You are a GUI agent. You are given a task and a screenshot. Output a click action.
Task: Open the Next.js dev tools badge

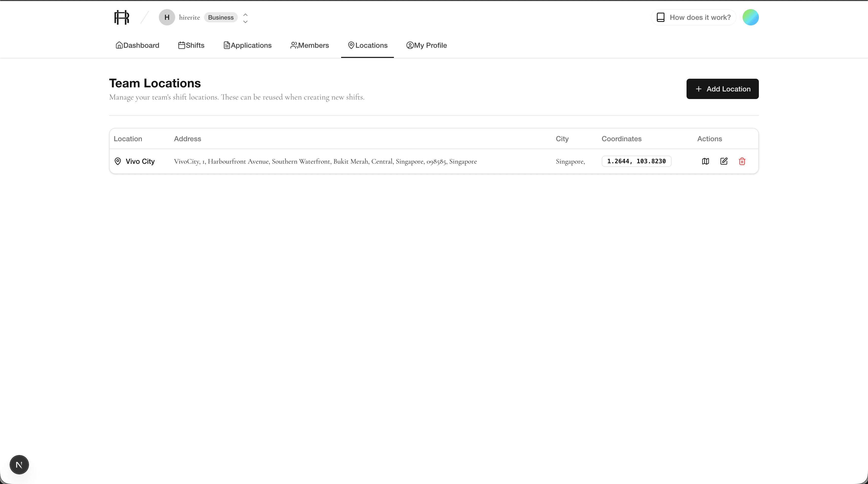coord(19,465)
